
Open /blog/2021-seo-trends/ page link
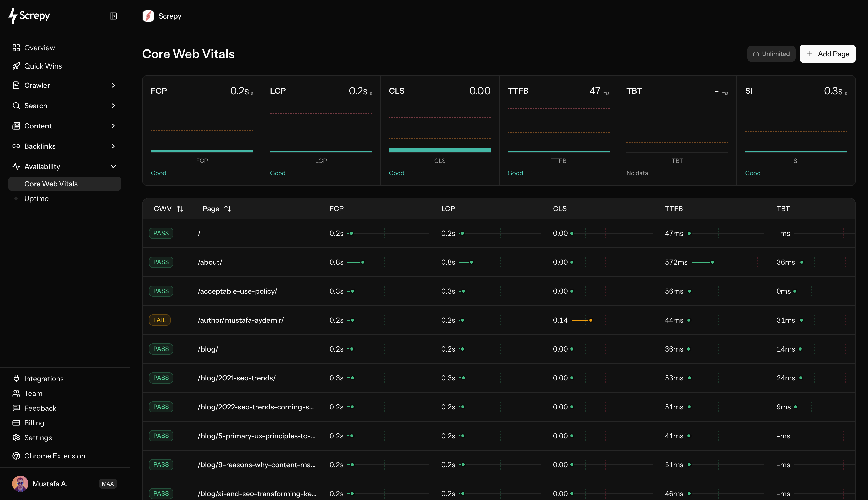coord(237,378)
